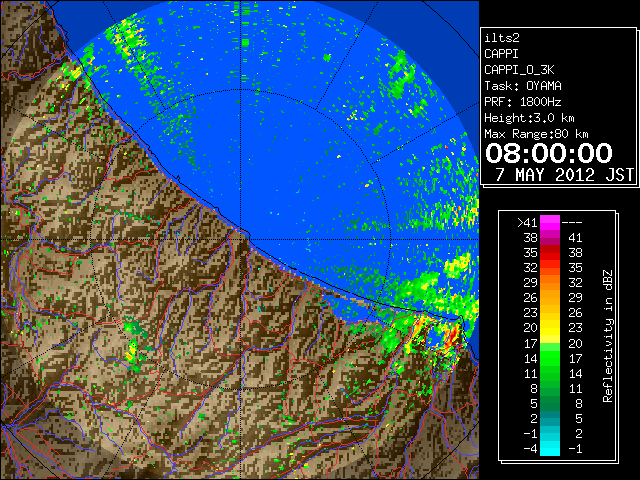This screenshot has width=640, height=480.
Task: Select the "7 MAY 2012 JST" date
Action: coord(564,175)
